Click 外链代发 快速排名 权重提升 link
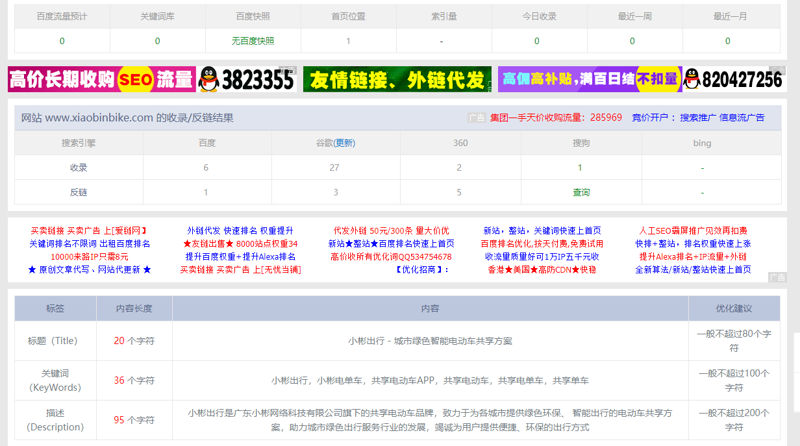Viewport: 800px width, 446px height. (x=240, y=231)
